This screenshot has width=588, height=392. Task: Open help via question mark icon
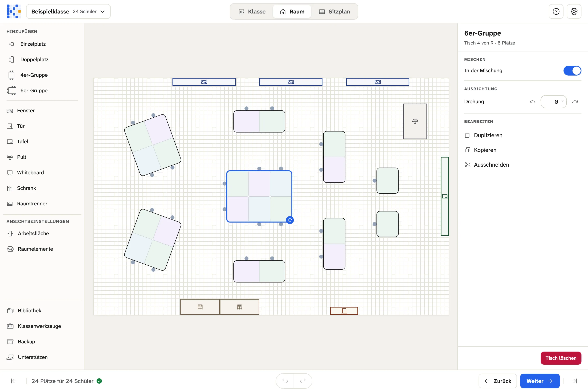pos(556,11)
